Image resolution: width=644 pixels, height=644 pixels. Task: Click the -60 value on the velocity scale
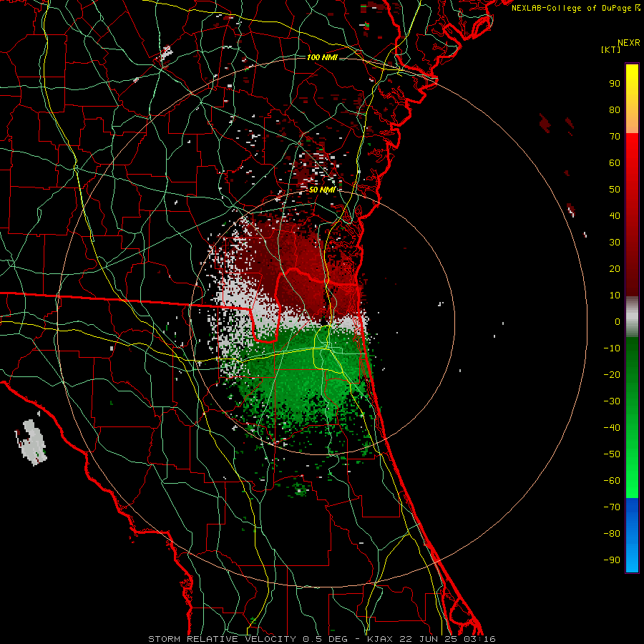pyautogui.click(x=612, y=481)
